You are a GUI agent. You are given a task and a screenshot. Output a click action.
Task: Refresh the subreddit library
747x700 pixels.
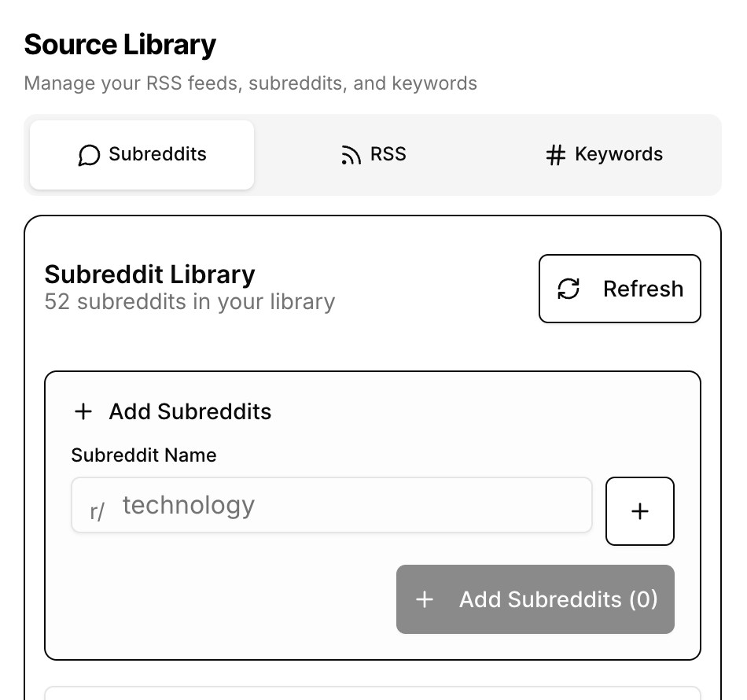(620, 289)
